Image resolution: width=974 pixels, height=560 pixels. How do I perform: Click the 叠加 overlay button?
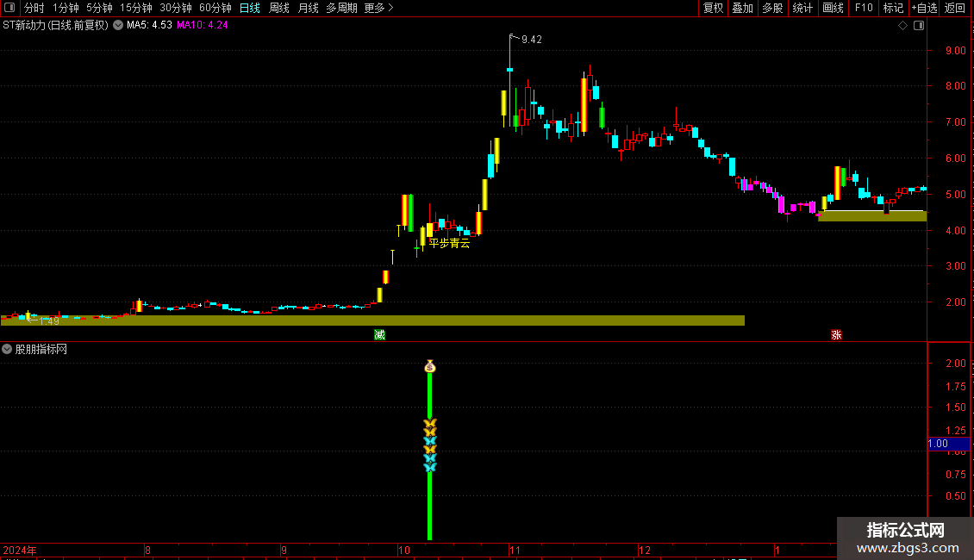click(x=742, y=8)
